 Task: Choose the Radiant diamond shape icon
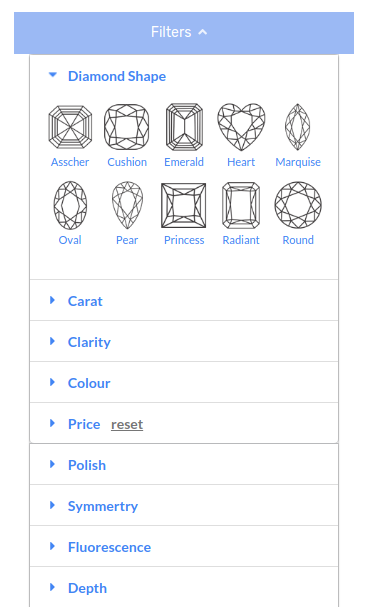point(241,206)
